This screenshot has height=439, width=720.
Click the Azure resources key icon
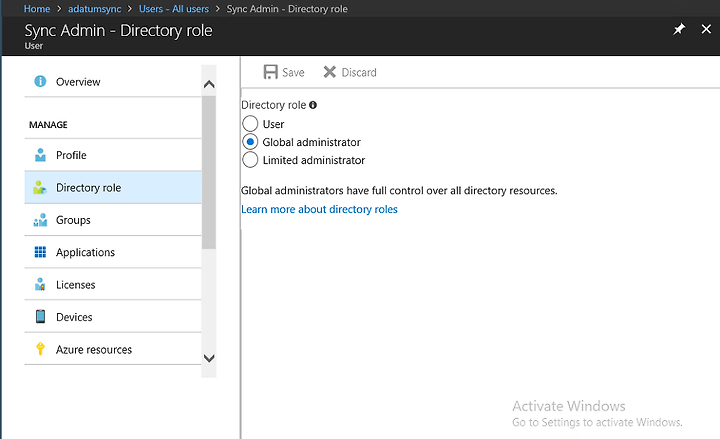(x=40, y=349)
